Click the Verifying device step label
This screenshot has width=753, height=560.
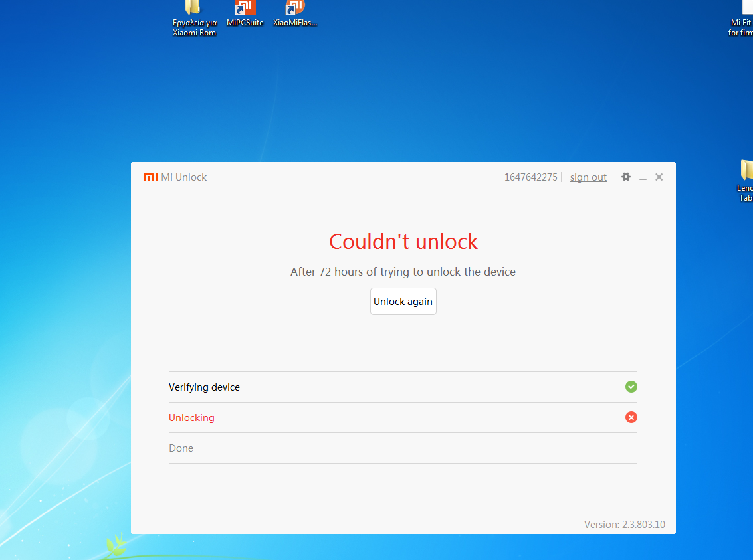[204, 387]
